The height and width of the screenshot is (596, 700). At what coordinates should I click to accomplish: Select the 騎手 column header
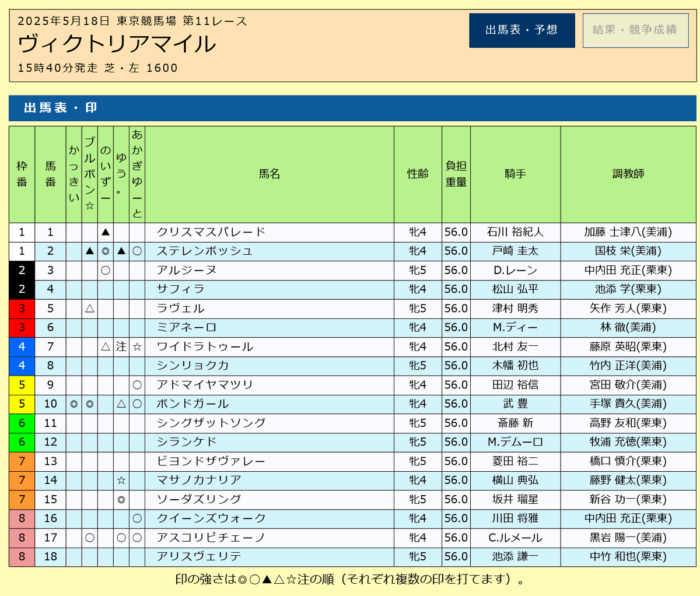coord(516,174)
